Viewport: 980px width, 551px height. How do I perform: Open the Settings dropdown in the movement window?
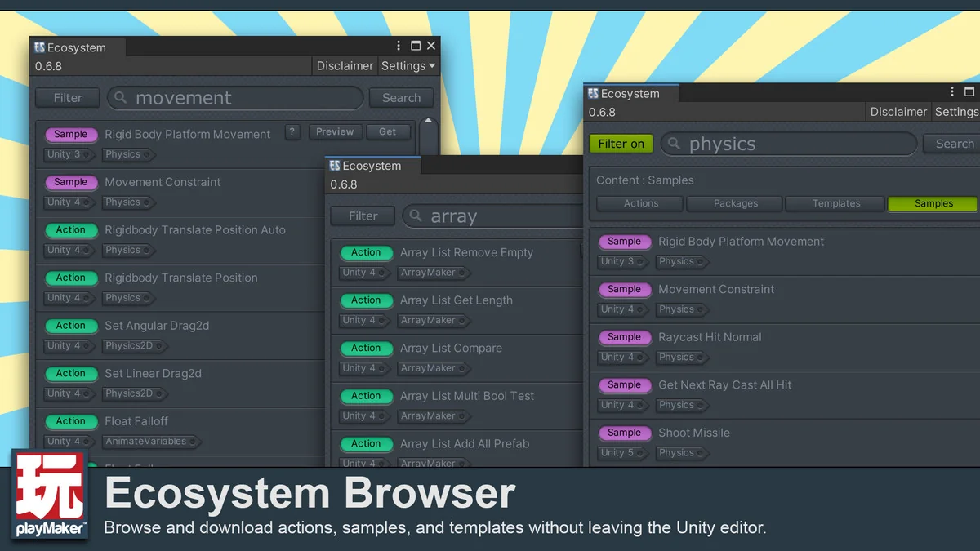(408, 66)
